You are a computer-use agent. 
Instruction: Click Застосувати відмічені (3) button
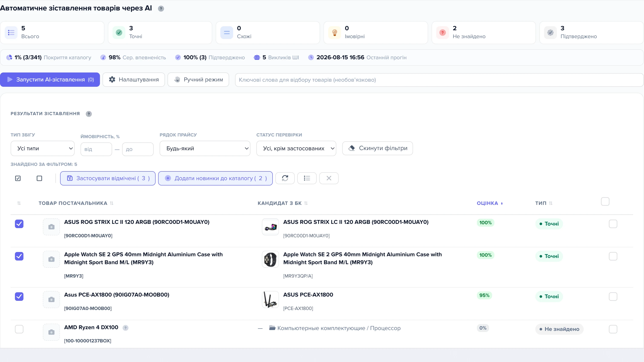108,178
